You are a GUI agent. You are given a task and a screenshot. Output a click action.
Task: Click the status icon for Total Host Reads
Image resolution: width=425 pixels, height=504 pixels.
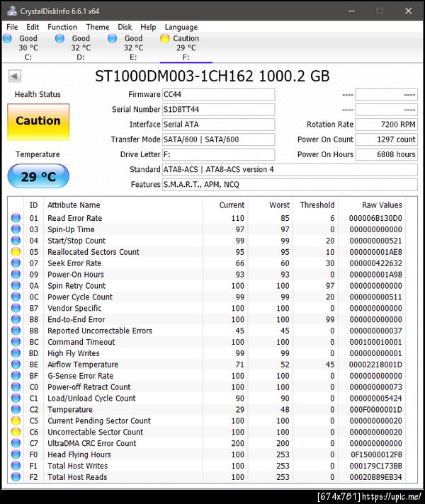tap(16, 476)
